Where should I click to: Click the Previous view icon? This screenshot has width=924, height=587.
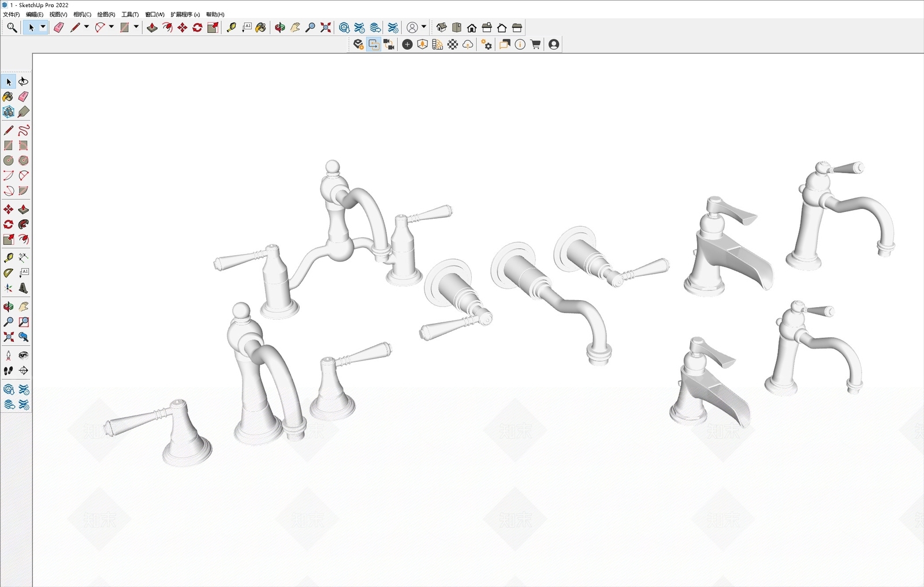pyautogui.click(x=24, y=337)
